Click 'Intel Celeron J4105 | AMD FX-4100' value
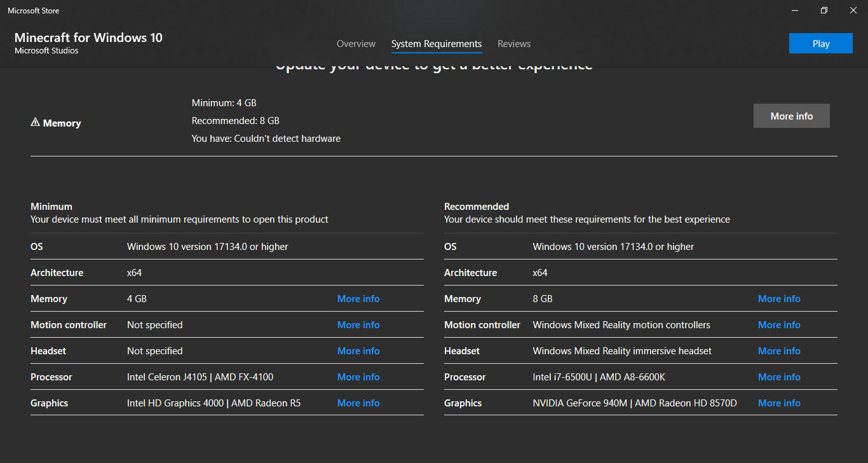868x463 pixels. point(200,377)
